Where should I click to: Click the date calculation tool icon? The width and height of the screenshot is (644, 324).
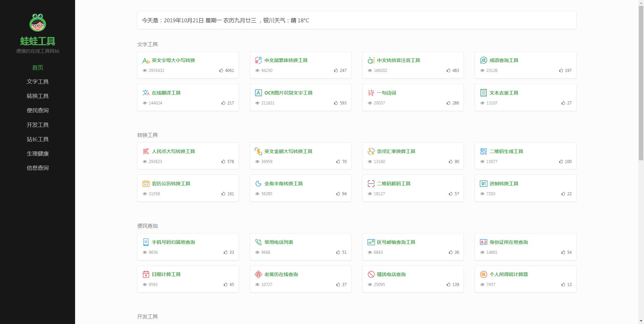pyautogui.click(x=146, y=274)
